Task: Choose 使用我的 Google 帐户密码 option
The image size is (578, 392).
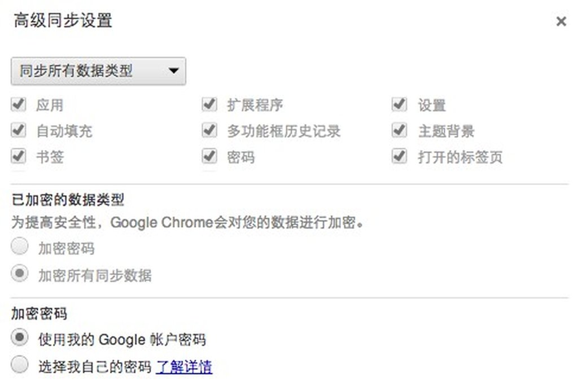Action: coord(20,338)
